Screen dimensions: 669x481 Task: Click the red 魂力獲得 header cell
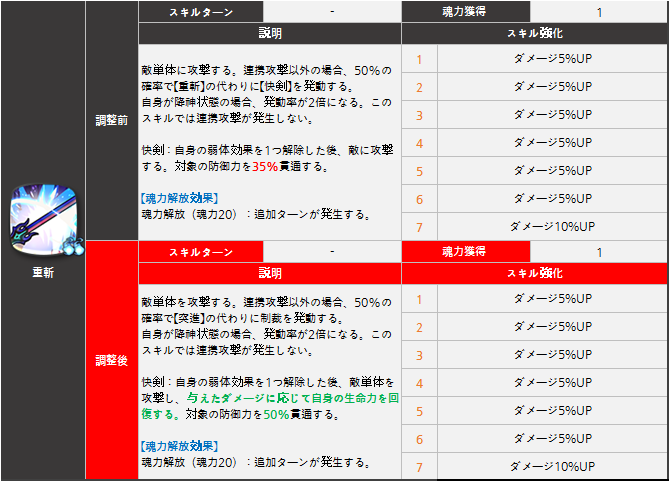465,252
